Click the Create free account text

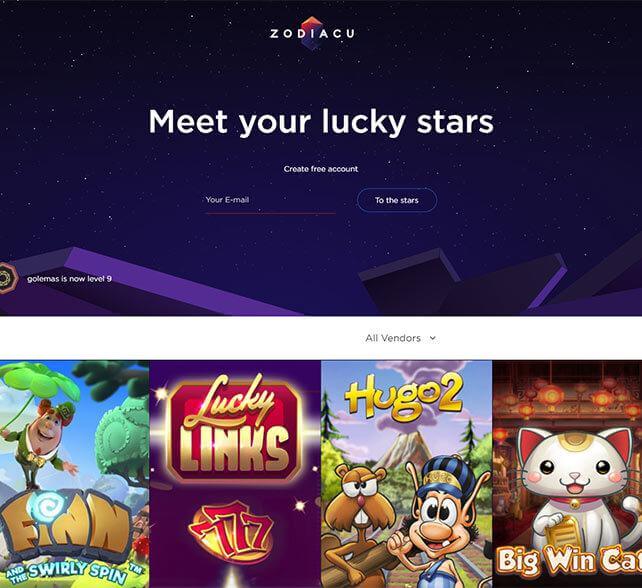321,169
